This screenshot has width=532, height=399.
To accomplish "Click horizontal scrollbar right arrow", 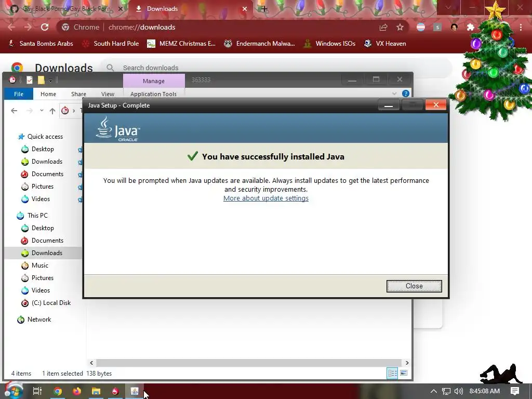I will [407, 363].
